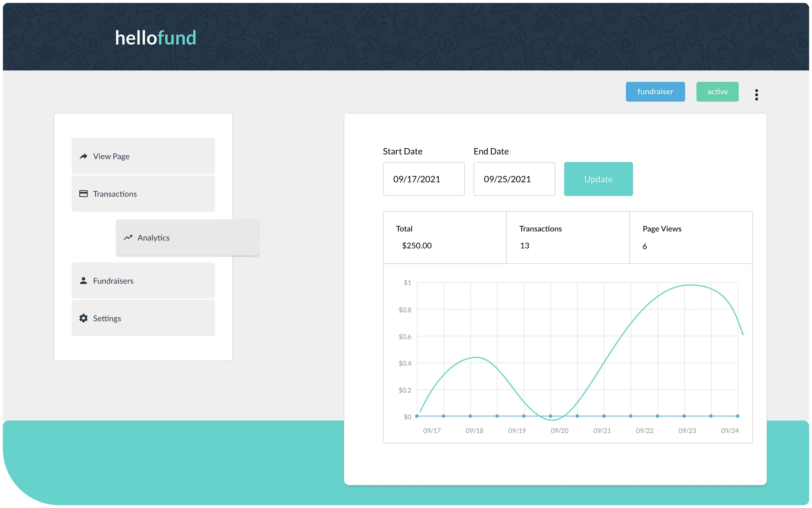Image resolution: width=812 pixels, height=508 pixels.
Task: Click the View Page arrow icon
Action: tap(83, 156)
